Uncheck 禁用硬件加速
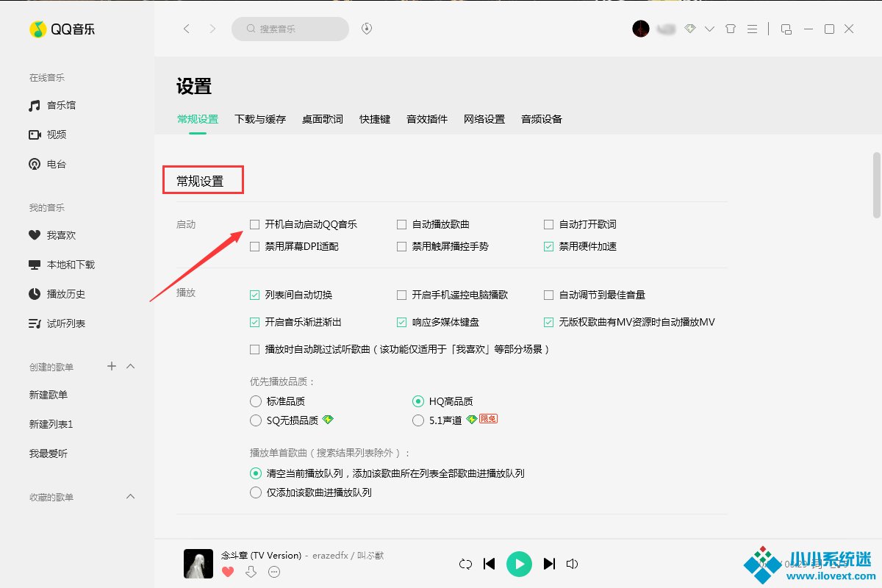Screen dimensions: 882x588 549,246
